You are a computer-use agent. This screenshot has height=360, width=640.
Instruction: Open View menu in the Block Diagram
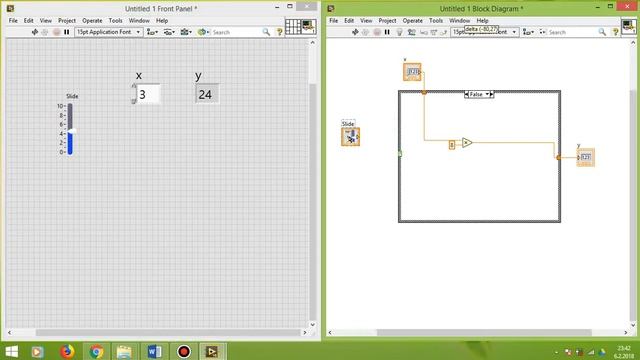[x=366, y=20]
